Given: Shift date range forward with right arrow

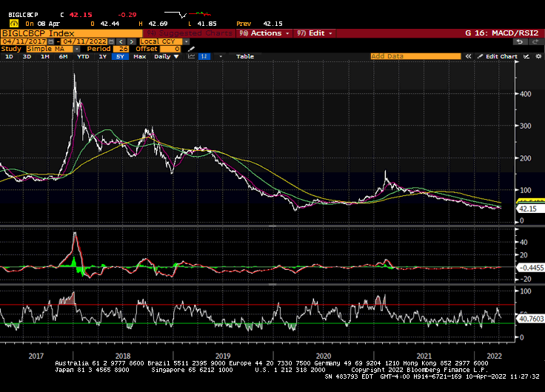Looking at the screenshot, I should pos(131,41).
